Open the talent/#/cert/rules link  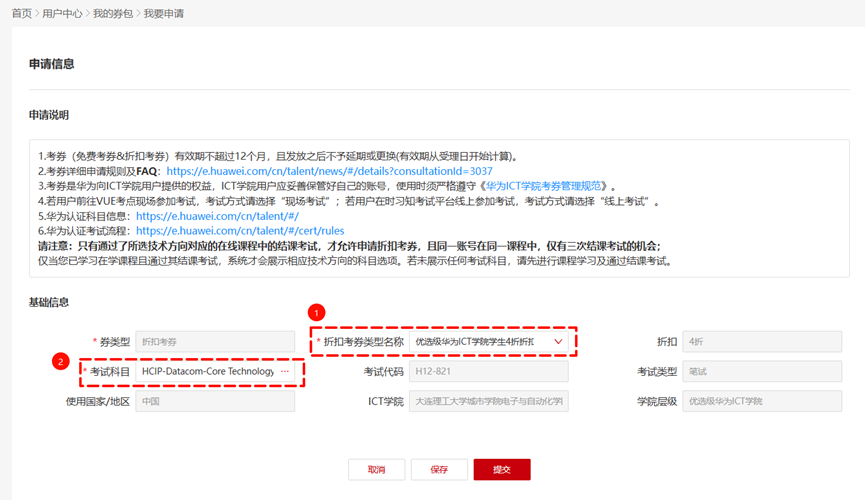pos(240,231)
